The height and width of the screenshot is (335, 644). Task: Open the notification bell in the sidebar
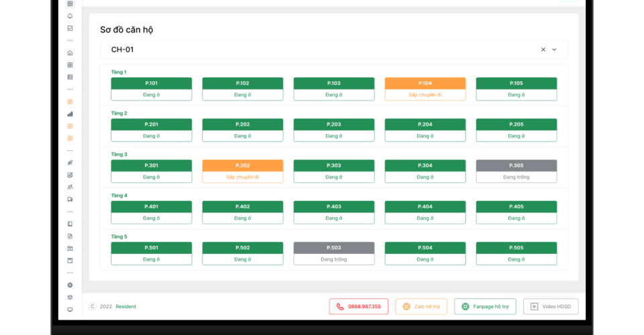(70, 16)
